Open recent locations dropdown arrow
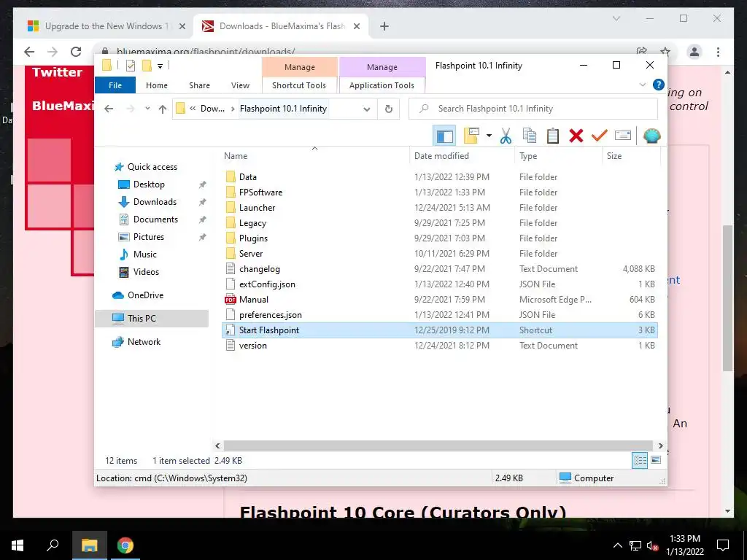Viewport: 747px width, 560px height. [147, 109]
